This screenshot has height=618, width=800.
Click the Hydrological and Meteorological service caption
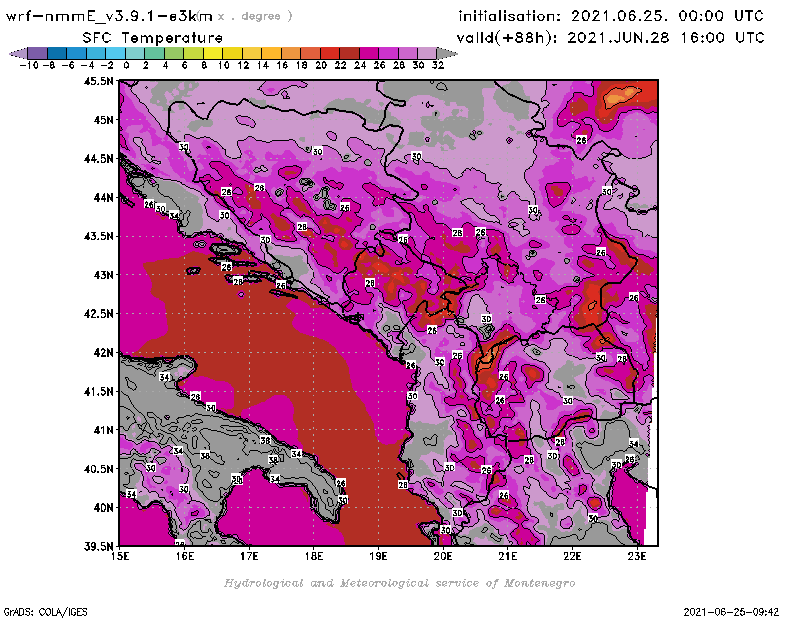(399, 583)
